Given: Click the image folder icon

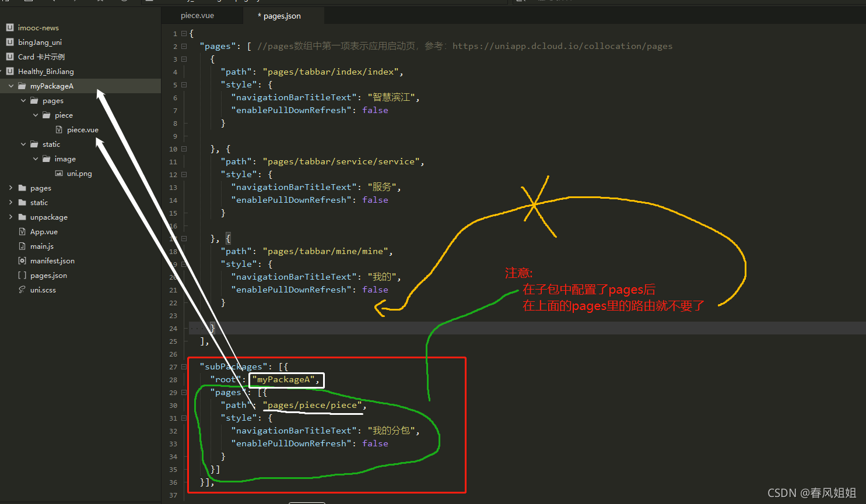Looking at the screenshot, I should (47, 159).
